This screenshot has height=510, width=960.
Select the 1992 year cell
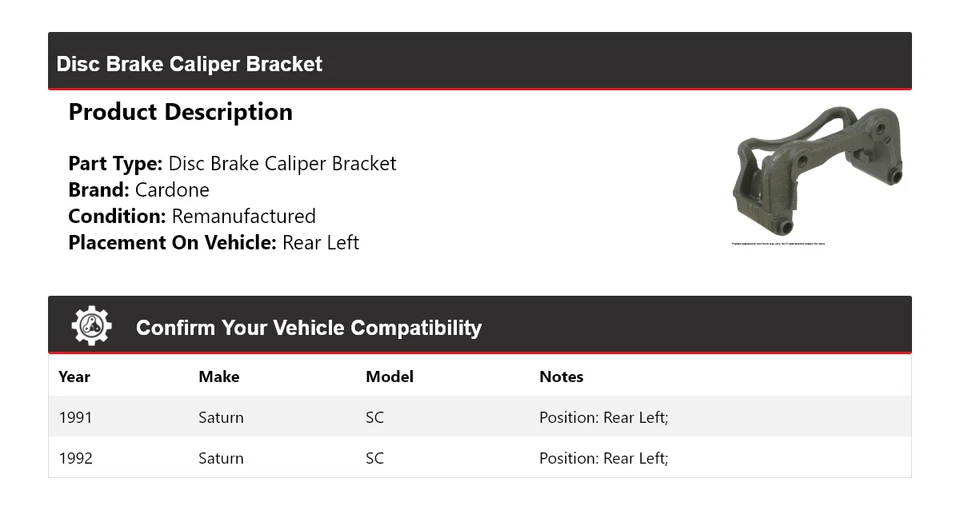coord(75,458)
